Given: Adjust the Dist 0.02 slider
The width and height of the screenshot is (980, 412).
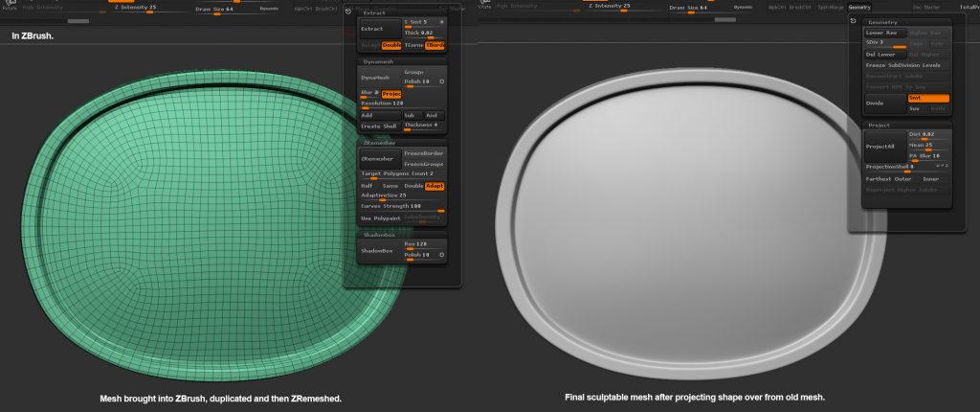Looking at the screenshot, I should tap(929, 135).
